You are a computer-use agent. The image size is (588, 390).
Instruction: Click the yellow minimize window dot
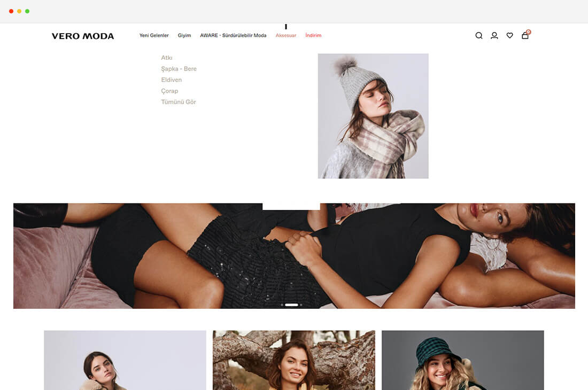tap(19, 11)
